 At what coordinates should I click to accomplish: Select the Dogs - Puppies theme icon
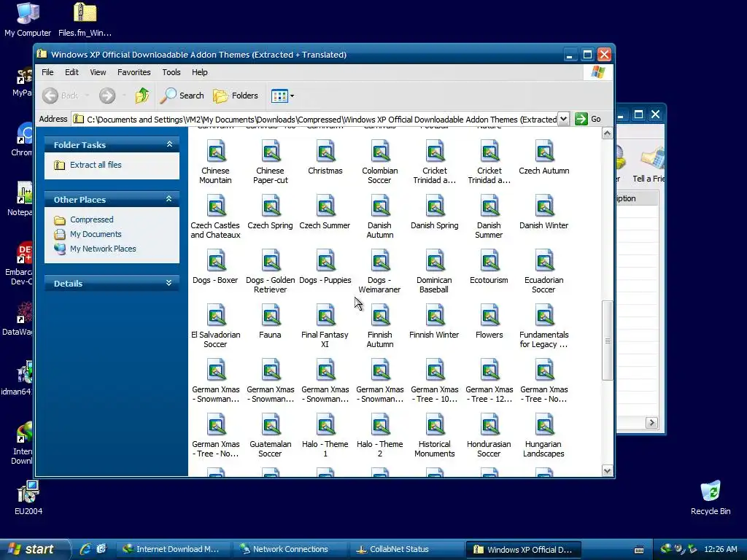(x=325, y=266)
